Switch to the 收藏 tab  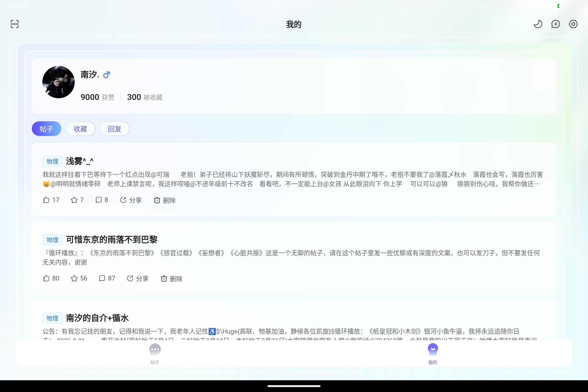[x=80, y=129]
